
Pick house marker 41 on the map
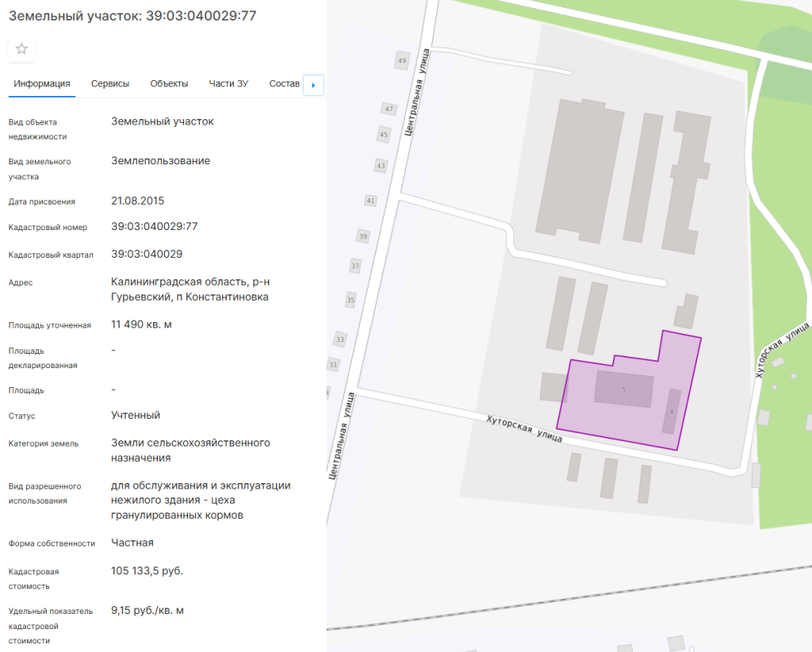tap(370, 201)
